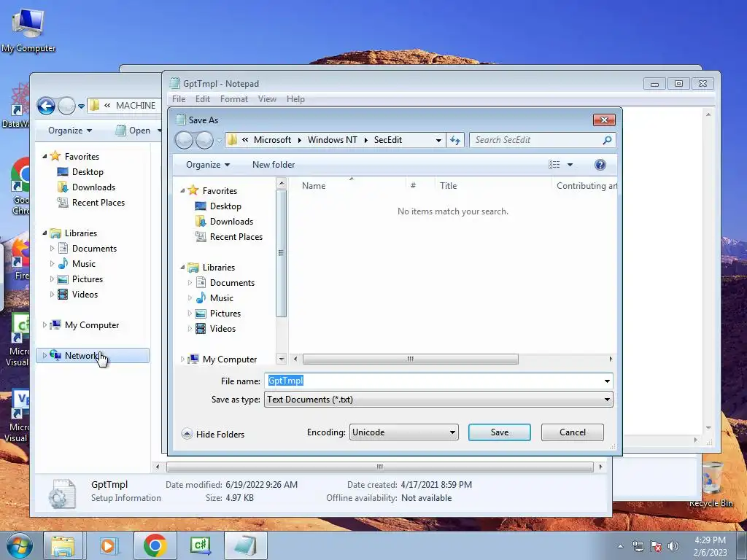
Task: Launch Windows Media Player from taskbar
Action: pos(108,545)
